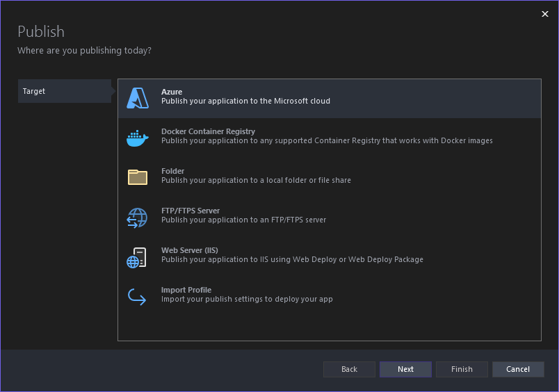Click 'Publish your application to an FTP/FTPS server'

(x=243, y=220)
